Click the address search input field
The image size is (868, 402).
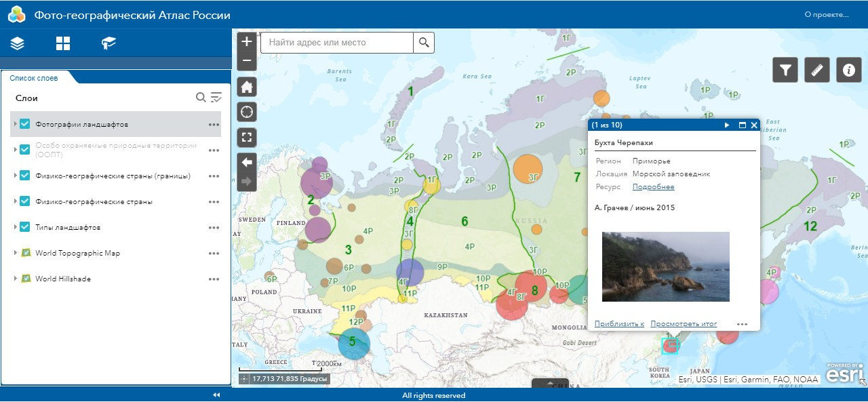click(336, 43)
